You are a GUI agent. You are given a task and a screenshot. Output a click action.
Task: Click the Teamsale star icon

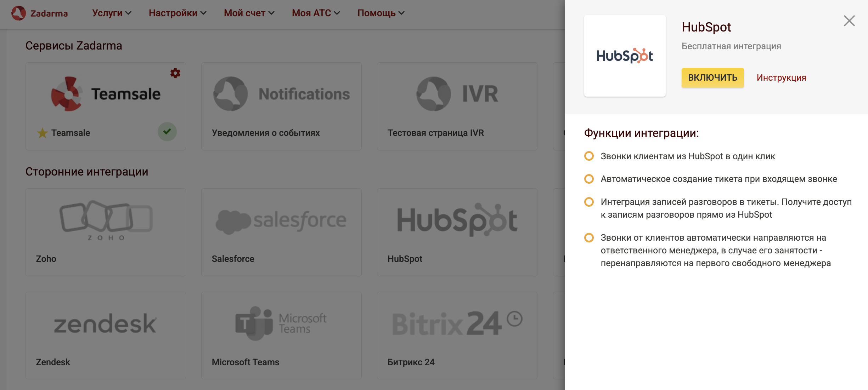[x=42, y=133]
